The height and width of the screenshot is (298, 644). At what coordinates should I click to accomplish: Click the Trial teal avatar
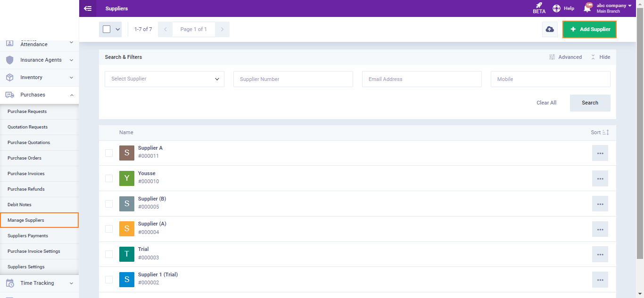(127, 254)
